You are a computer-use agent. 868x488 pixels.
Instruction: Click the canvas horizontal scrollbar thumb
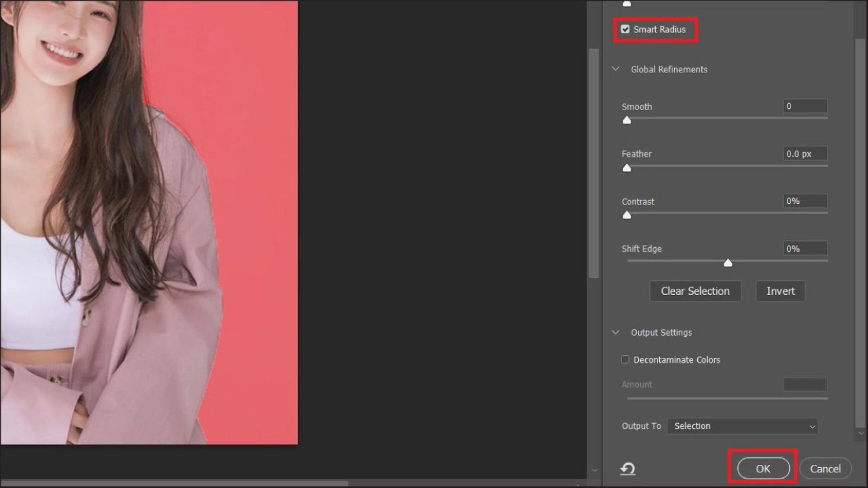click(x=174, y=483)
